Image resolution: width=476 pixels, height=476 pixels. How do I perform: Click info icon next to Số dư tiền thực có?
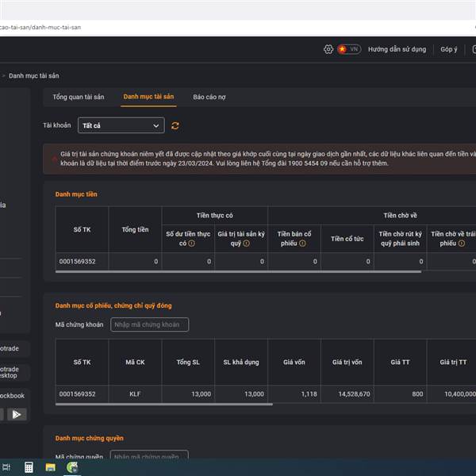pos(191,244)
